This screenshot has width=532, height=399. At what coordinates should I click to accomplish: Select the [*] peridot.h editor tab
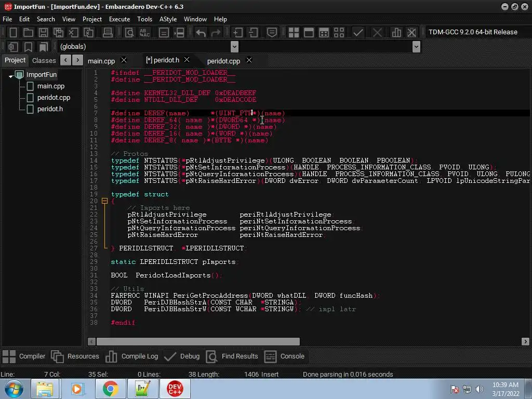(x=163, y=60)
